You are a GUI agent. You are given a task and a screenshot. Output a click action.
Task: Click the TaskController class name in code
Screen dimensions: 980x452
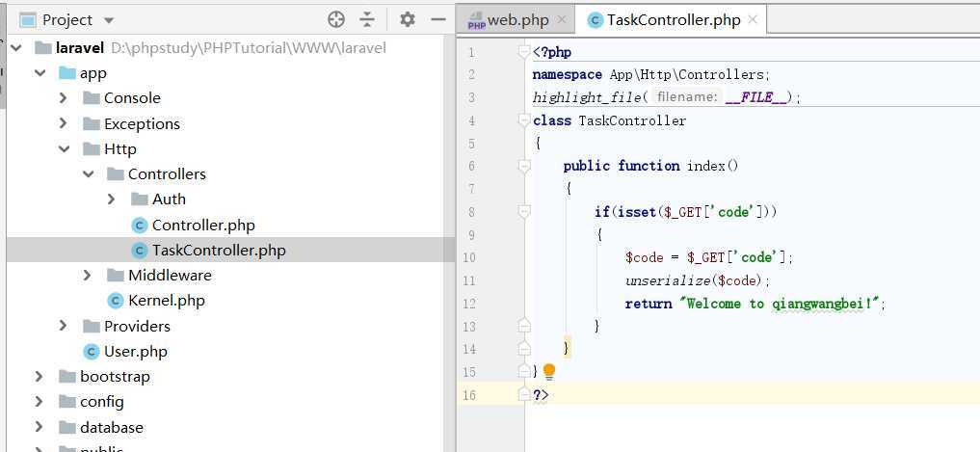pos(632,120)
